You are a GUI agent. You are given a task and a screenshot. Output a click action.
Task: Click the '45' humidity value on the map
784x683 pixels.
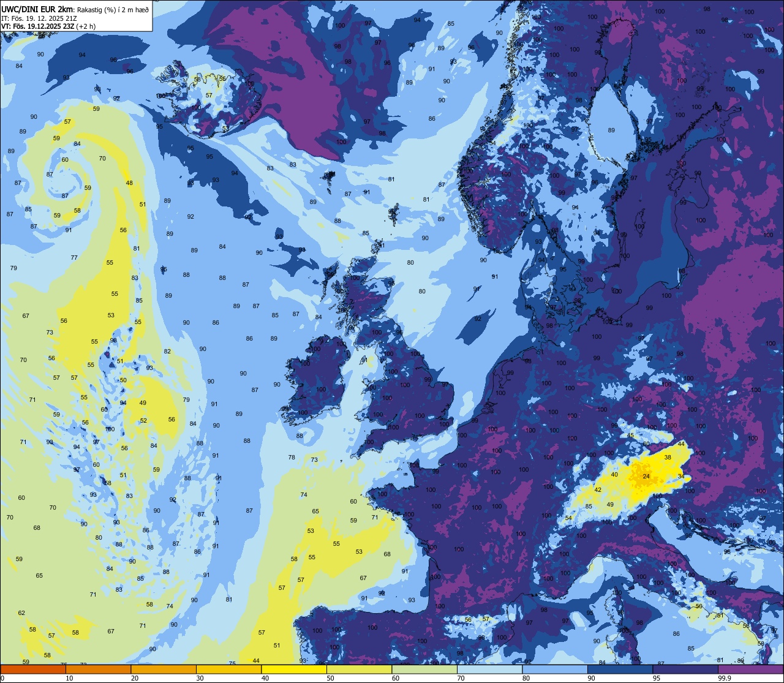(630, 436)
